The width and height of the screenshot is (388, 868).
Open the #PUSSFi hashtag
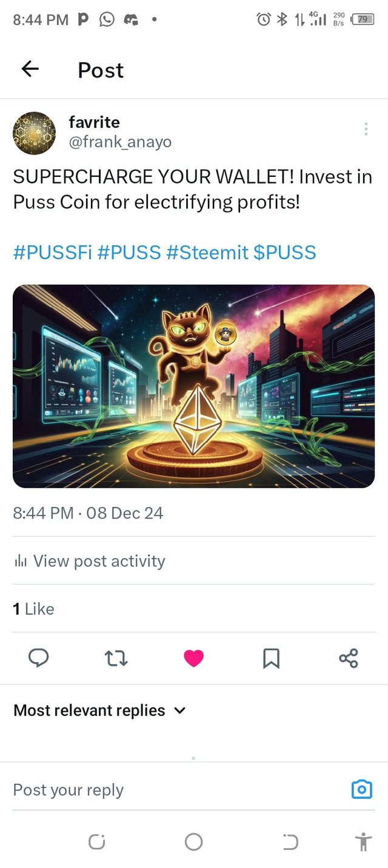52,252
